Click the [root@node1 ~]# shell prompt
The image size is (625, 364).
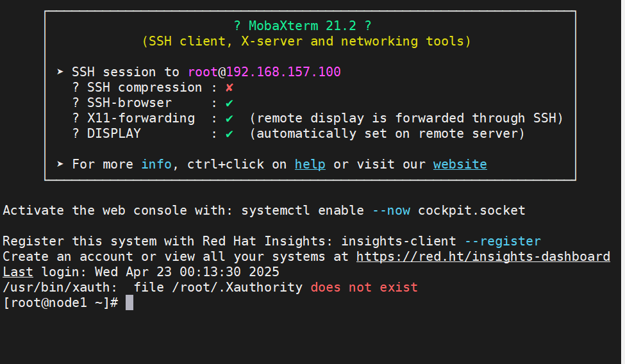pos(60,302)
